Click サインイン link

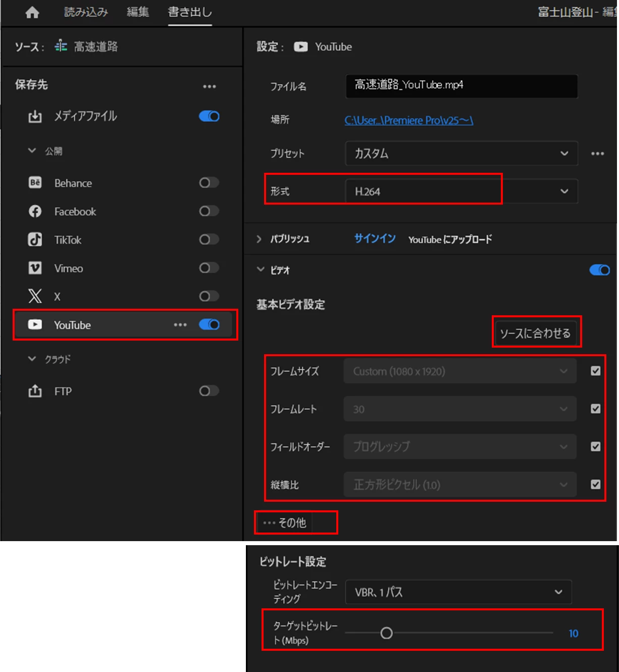(x=375, y=238)
